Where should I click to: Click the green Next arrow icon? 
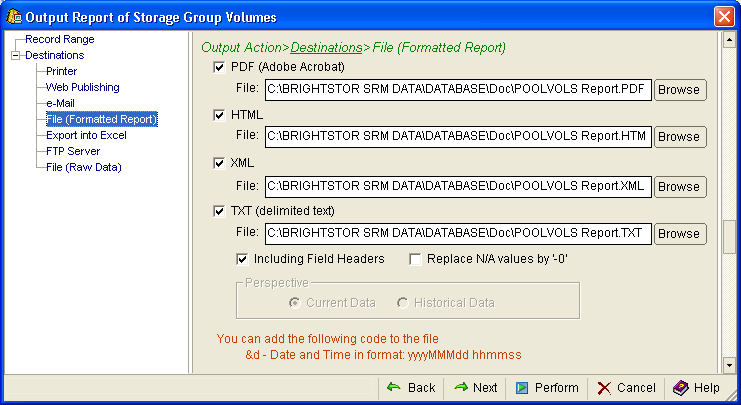pyautogui.click(x=461, y=388)
